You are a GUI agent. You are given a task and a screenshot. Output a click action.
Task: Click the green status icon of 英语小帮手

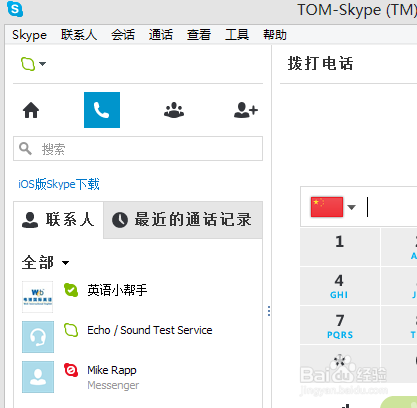click(71, 290)
